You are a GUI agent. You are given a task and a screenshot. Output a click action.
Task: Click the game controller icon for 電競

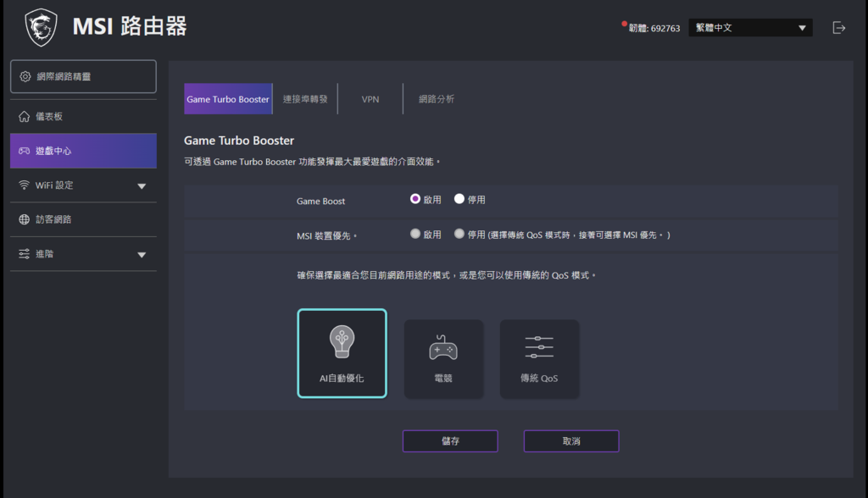pos(443,347)
